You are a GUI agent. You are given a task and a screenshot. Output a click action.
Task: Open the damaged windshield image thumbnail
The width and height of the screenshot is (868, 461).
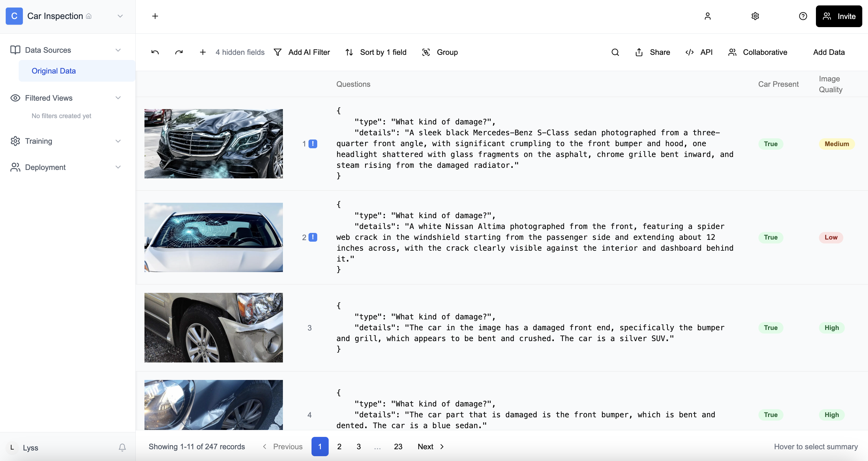[x=213, y=237]
